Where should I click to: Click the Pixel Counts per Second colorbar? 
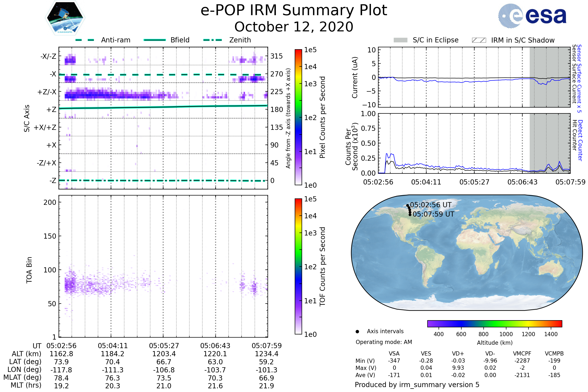[298, 117]
